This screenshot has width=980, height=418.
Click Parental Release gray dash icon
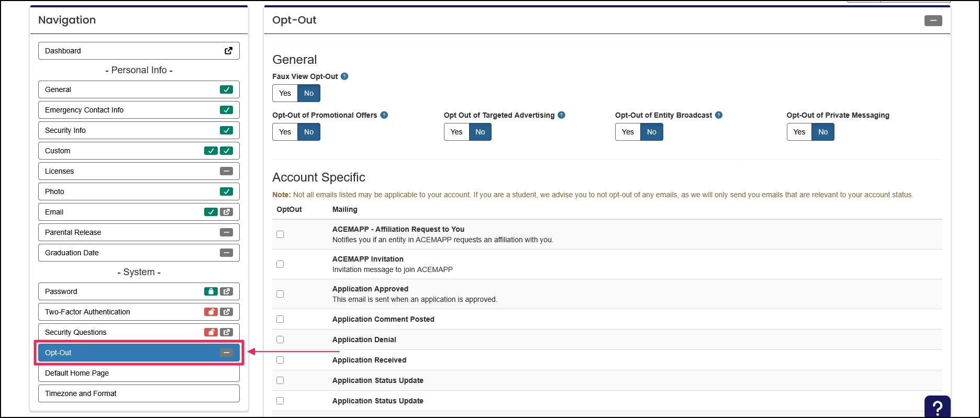coord(226,232)
